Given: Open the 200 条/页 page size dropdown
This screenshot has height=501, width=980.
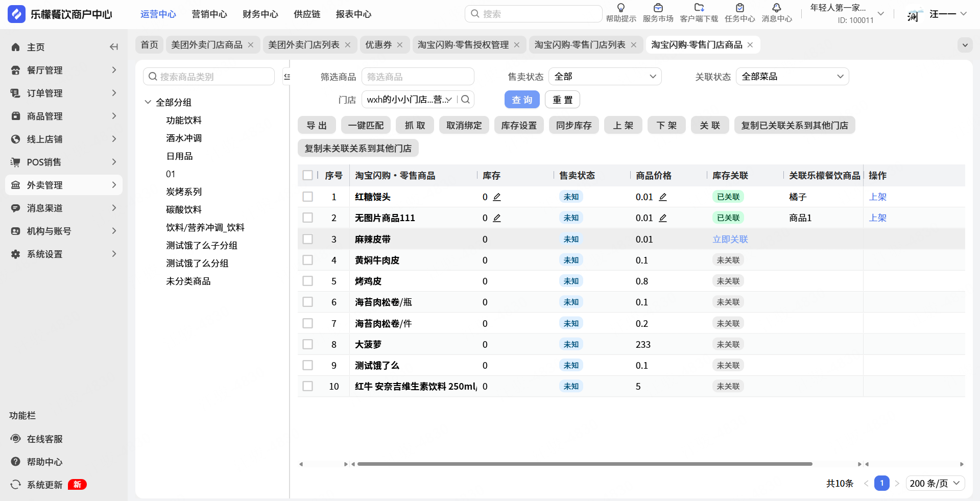Looking at the screenshot, I should (935, 483).
